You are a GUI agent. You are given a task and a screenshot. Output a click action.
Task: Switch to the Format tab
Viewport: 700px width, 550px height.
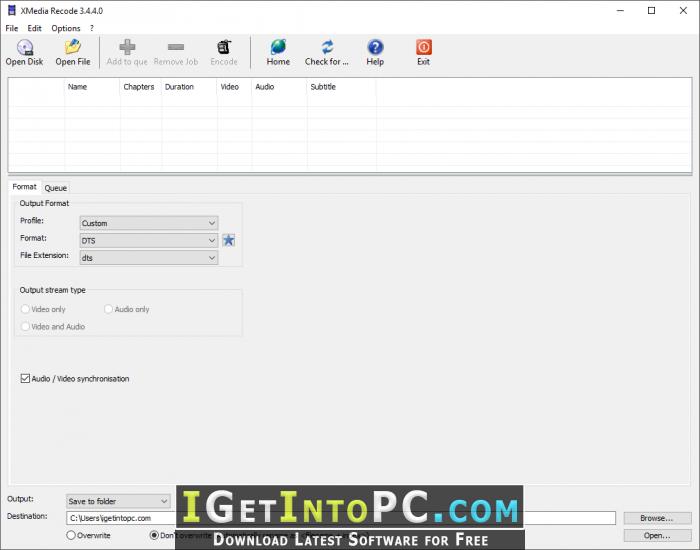pos(24,187)
